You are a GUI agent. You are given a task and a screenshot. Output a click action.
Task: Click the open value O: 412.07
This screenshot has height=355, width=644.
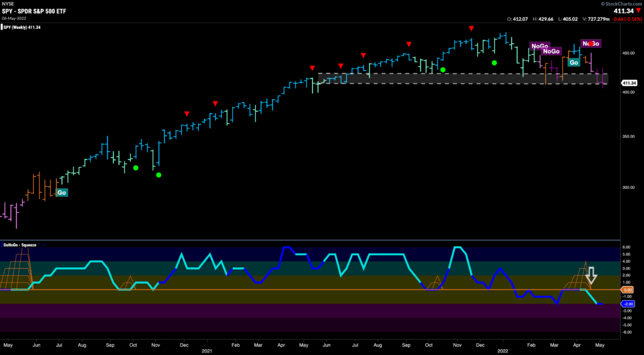(x=518, y=19)
